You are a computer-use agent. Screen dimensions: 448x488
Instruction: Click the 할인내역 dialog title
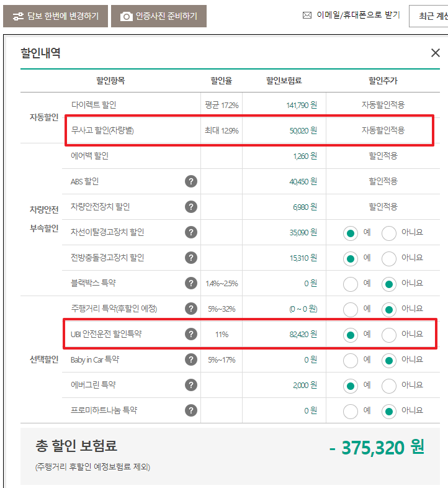pos(40,53)
